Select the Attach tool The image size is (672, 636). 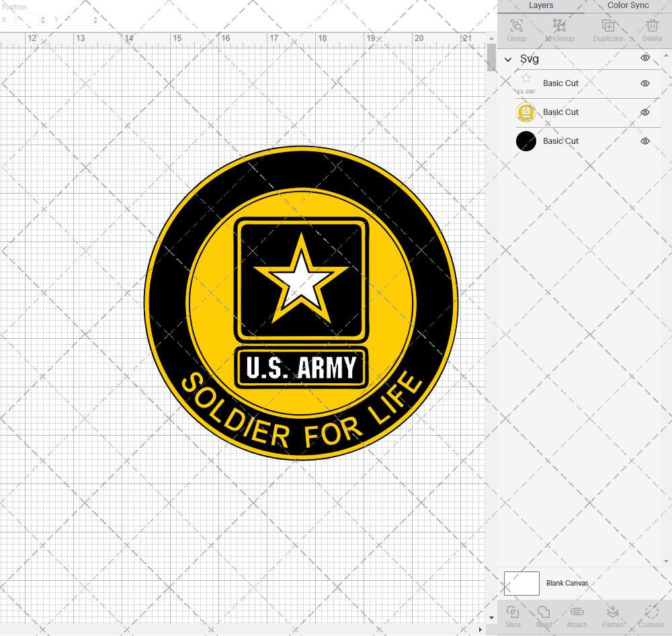point(577,612)
